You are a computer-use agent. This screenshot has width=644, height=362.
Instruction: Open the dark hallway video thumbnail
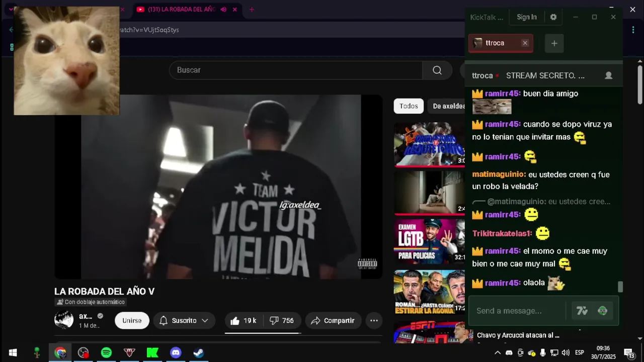click(x=430, y=192)
